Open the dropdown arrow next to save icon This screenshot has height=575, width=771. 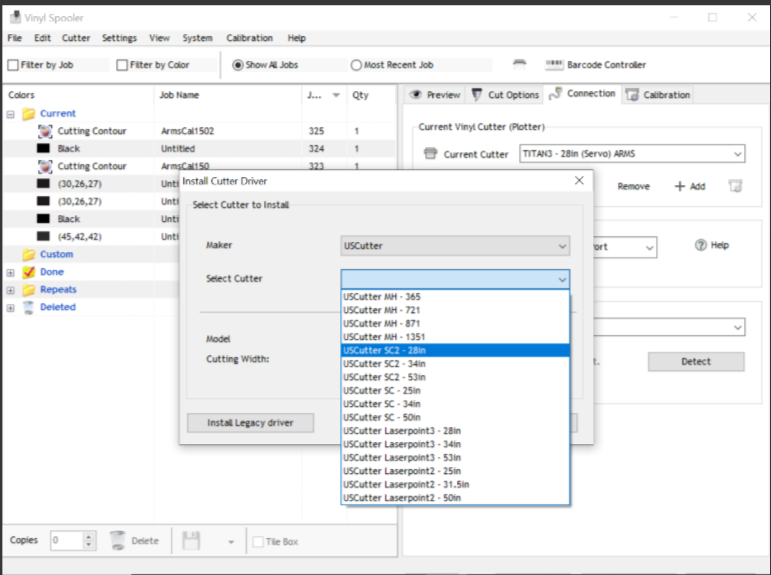pos(231,542)
